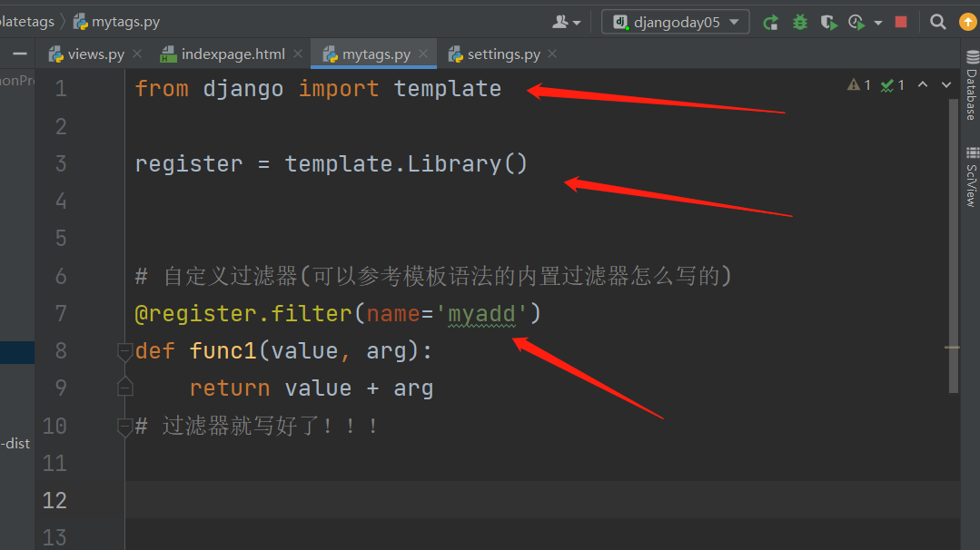
Task: Open the user account dropdown icon
Action: click(566, 23)
